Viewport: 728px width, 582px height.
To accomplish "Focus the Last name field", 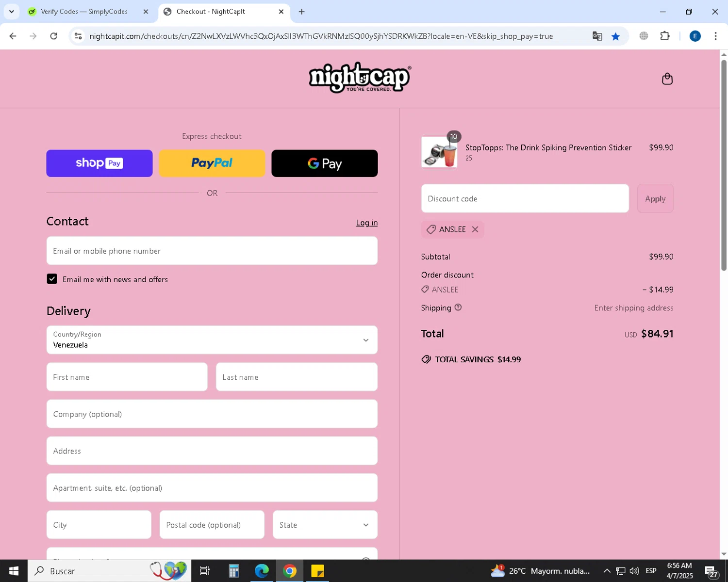I will point(297,377).
